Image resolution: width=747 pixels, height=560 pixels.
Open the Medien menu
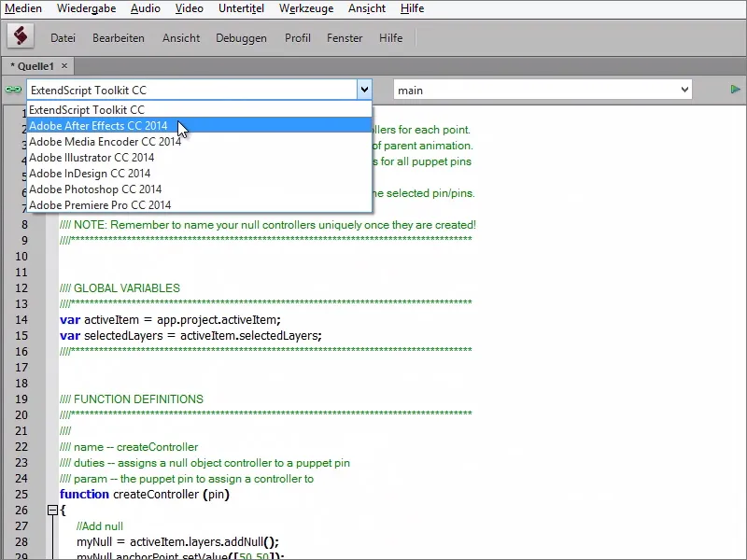tap(23, 8)
